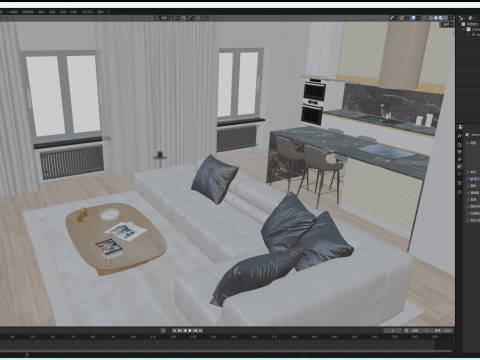Click the start frame field in timeline
Image resolution: width=480 pixels, height=360 pixels.
[420, 330]
